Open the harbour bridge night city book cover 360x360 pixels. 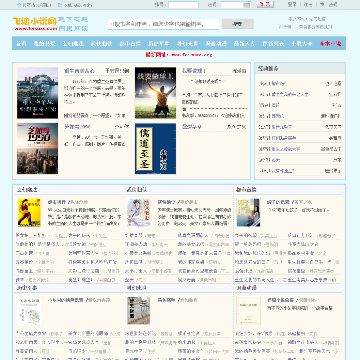tap(38, 93)
